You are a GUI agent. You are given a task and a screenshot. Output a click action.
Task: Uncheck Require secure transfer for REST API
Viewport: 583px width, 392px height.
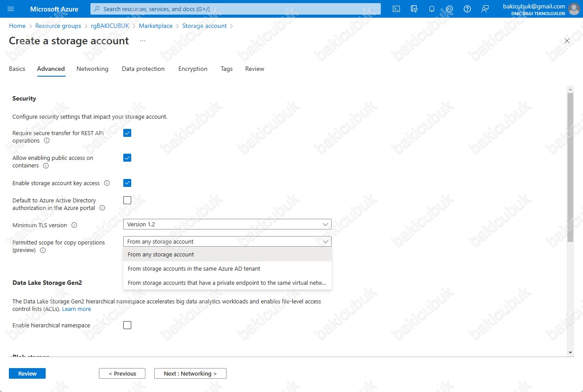(127, 133)
